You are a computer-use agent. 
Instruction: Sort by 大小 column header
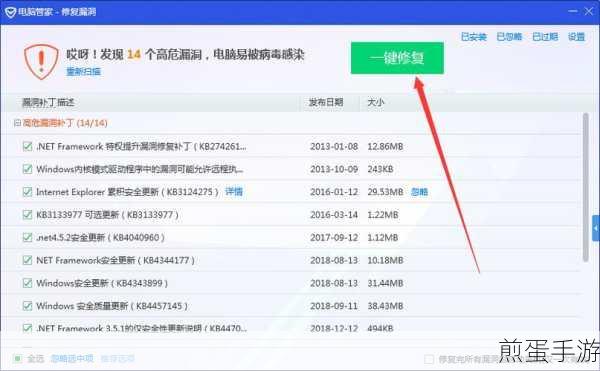376,102
